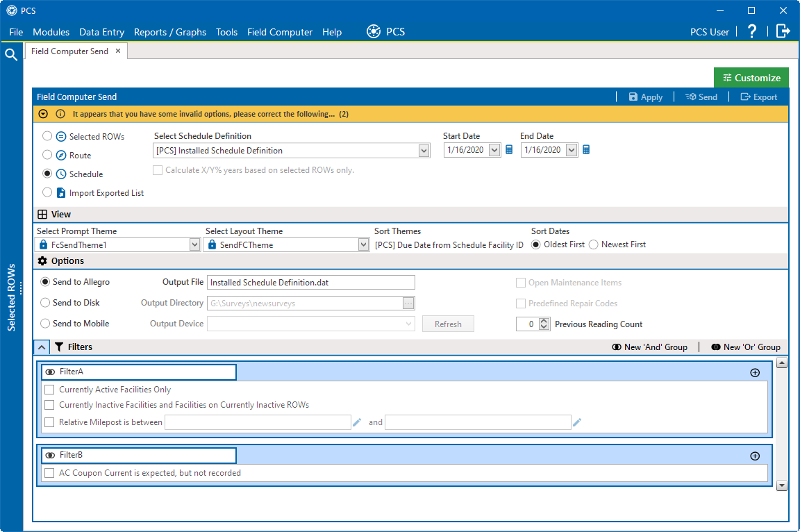This screenshot has height=532, width=800.
Task: Open End Date calculator icon
Action: tap(585, 150)
